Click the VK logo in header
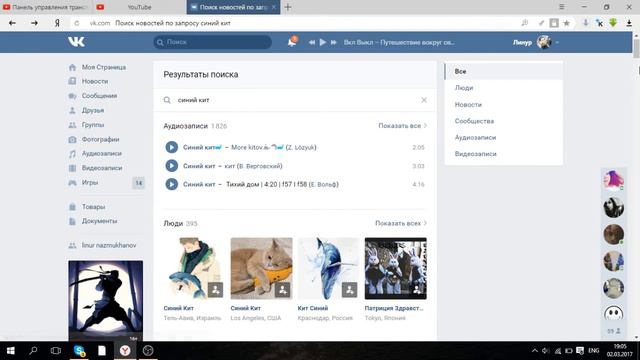The width and height of the screenshot is (640, 360). click(76, 42)
